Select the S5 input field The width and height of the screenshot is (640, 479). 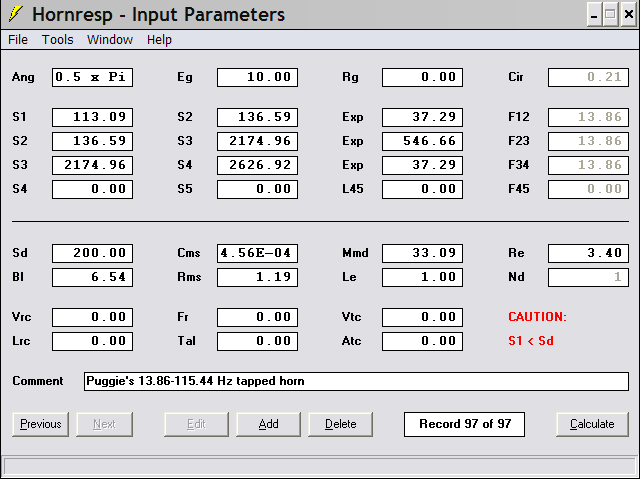pyautogui.click(x=257, y=189)
